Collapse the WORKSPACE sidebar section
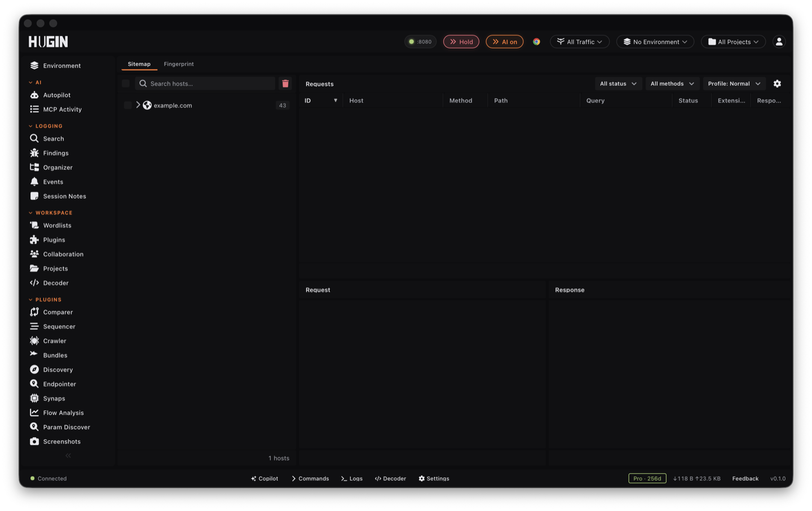 pos(51,213)
